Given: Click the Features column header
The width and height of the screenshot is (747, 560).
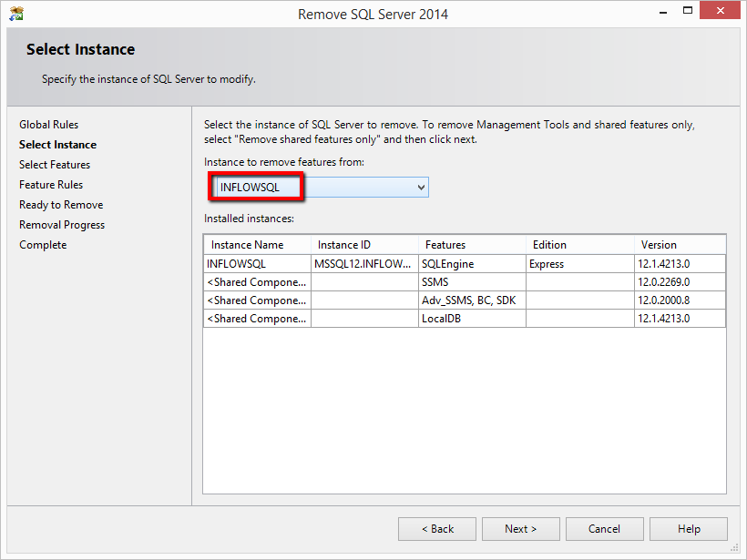Looking at the screenshot, I should pos(472,245).
